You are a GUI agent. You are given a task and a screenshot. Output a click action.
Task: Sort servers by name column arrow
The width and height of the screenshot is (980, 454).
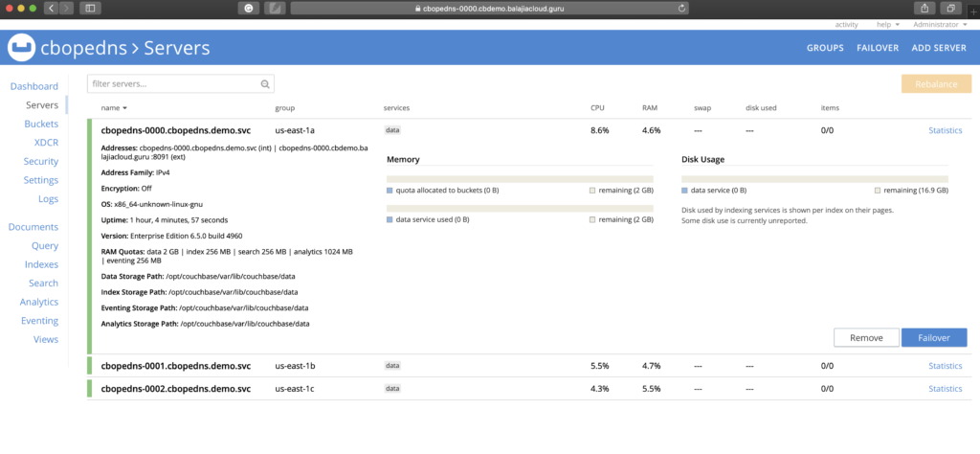click(x=124, y=108)
